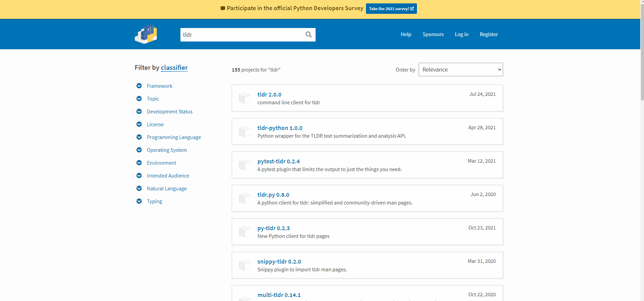Image resolution: width=644 pixels, height=301 pixels.
Task: Click the search magnifier icon
Action: pyautogui.click(x=308, y=34)
